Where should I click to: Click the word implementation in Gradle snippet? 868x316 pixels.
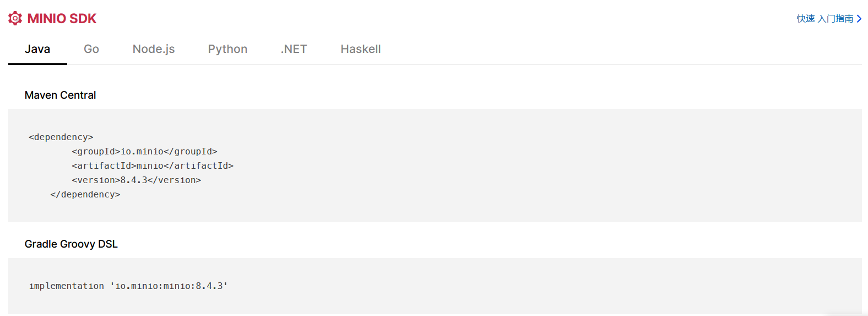(x=67, y=286)
